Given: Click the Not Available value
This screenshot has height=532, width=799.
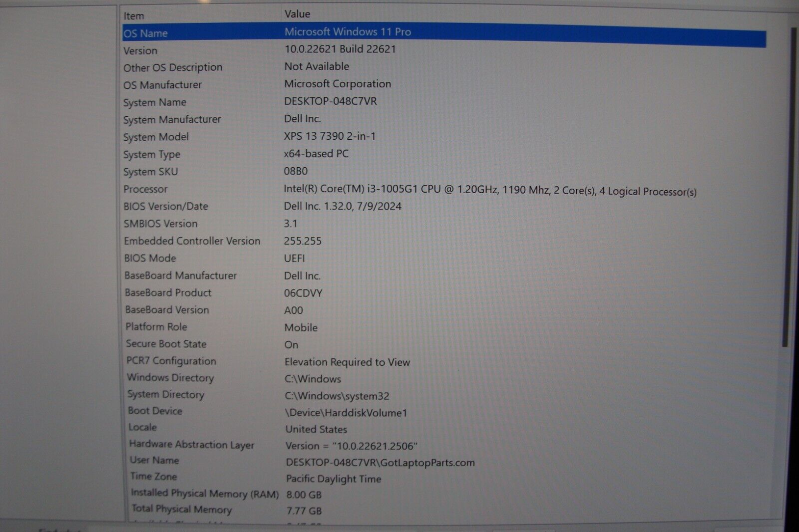Looking at the screenshot, I should point(317,66).
